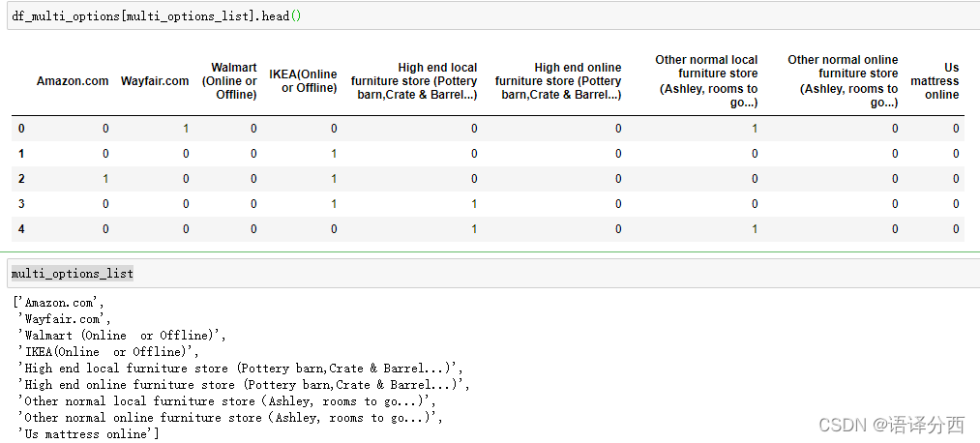
Task: Click Other normal local store value in row 0
Action: coord(755,129)
